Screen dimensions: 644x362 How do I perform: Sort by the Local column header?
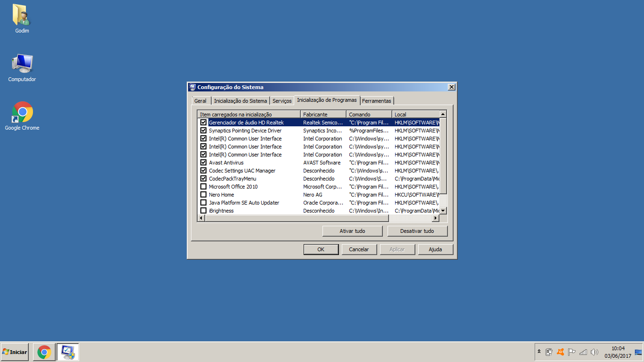[x=415, y=115]
